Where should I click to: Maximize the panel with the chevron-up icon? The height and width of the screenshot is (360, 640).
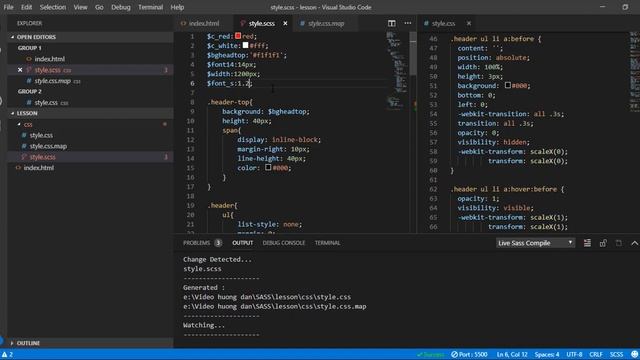[x=634, y=243]
